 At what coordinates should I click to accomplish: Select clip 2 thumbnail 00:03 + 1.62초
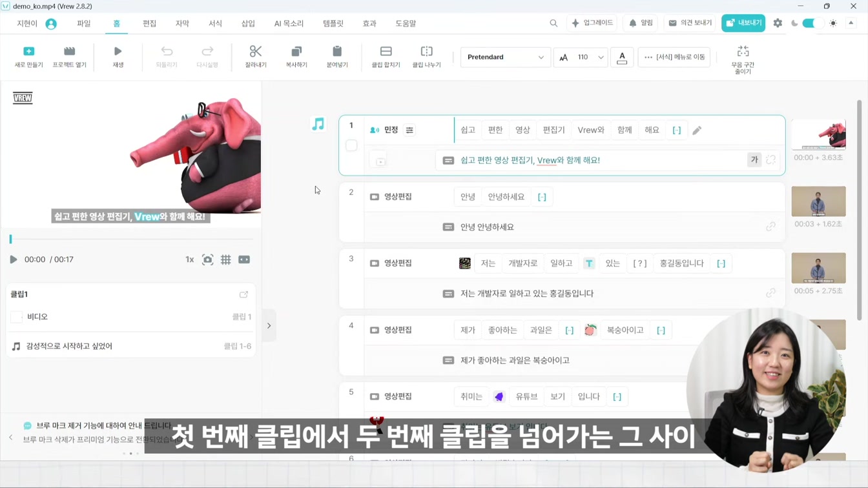point(818,202)
